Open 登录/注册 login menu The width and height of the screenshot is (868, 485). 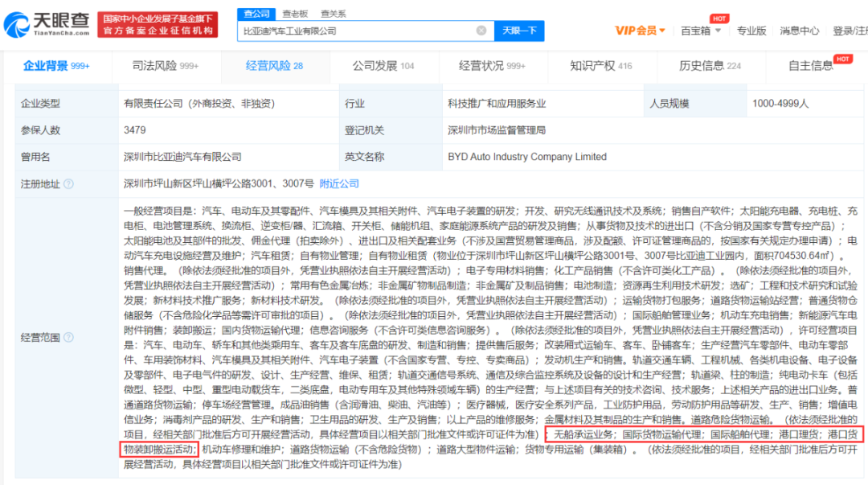click(x=852, y=30)
